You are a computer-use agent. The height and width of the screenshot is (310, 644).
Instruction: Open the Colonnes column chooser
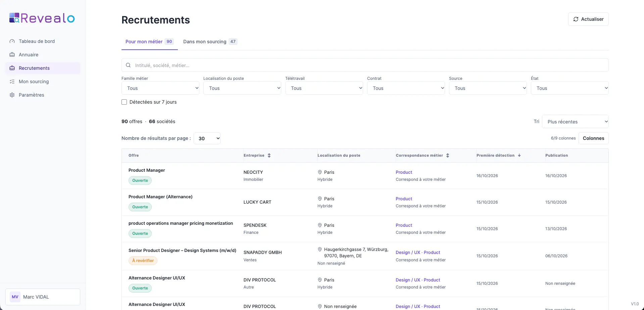[593, 138]
